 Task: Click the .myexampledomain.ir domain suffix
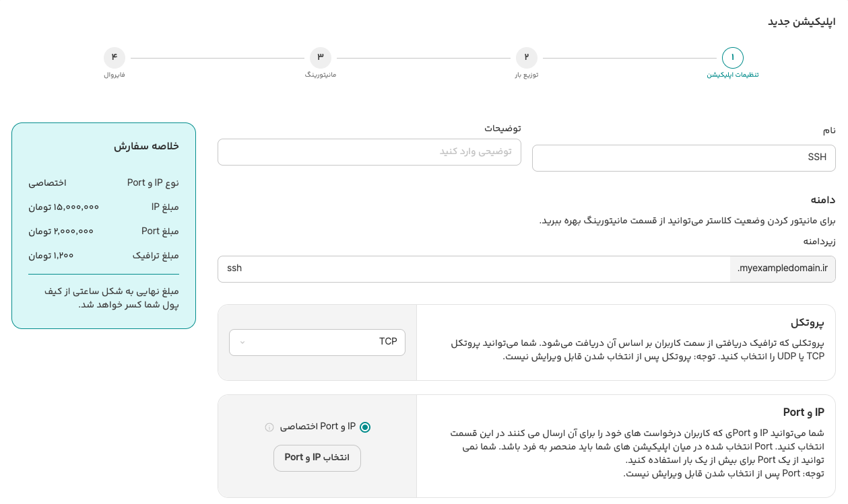coord(783,269)
